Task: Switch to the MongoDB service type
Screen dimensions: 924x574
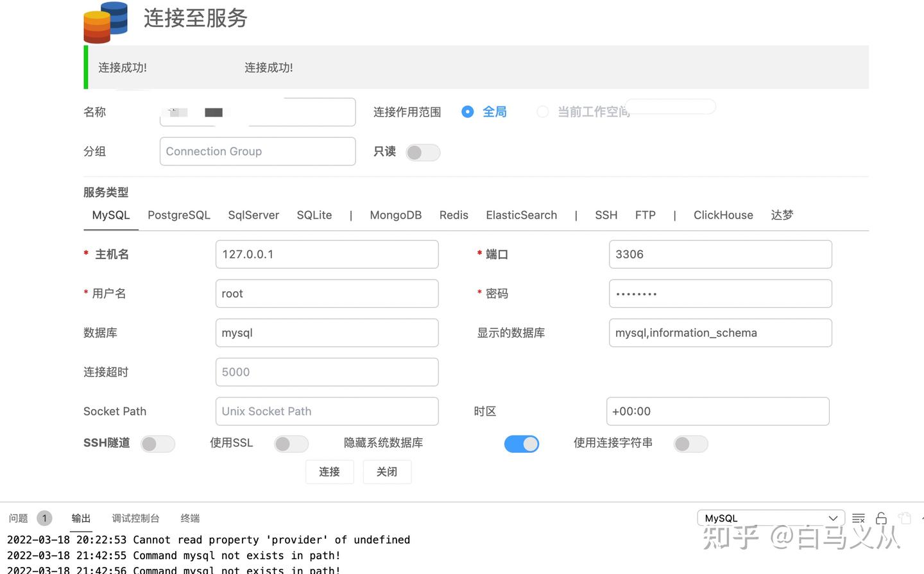Action: [396, 215]
